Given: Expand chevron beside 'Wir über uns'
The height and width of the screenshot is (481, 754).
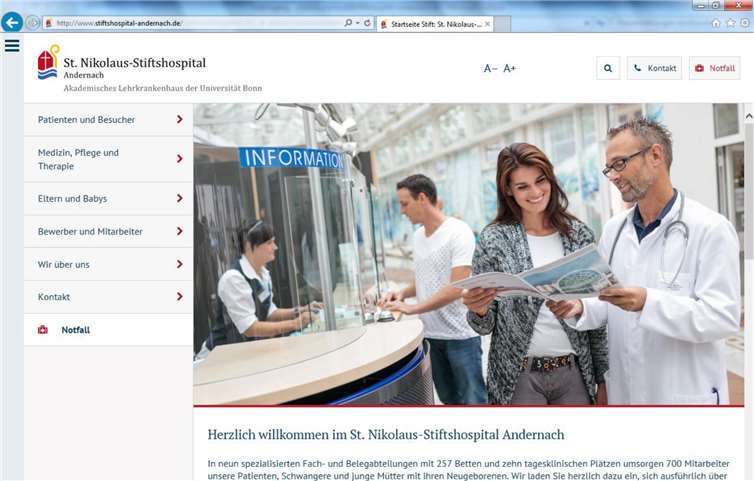Looking at the screenshot, I should point(180,264).
